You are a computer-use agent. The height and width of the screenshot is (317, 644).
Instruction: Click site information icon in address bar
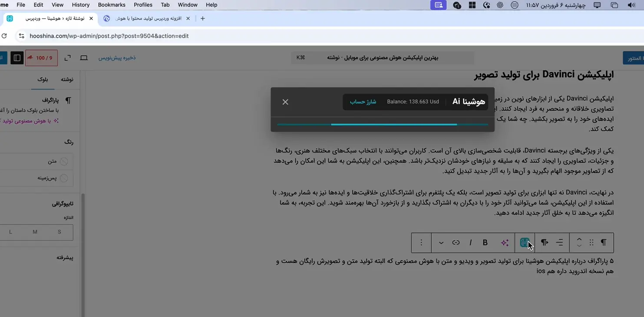(21, 36)
